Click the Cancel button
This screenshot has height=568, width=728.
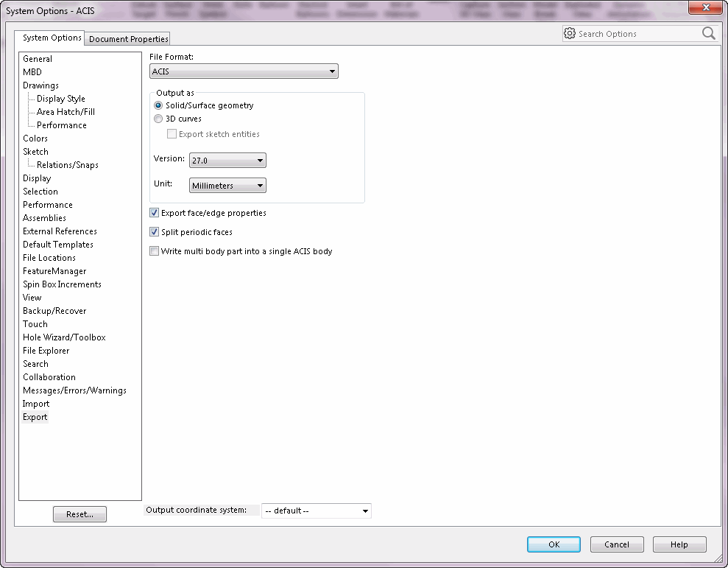pyautogui.click(x=617, y=544)
